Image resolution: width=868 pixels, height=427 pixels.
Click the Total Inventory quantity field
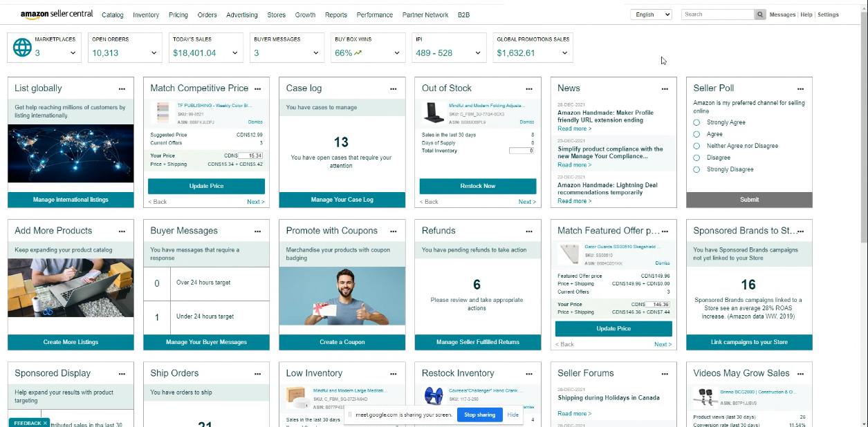[521, 151]
